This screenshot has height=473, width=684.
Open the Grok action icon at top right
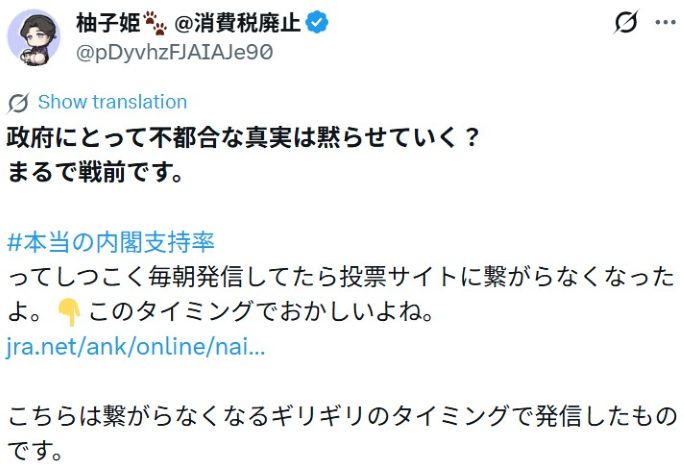tap(626, 24)
